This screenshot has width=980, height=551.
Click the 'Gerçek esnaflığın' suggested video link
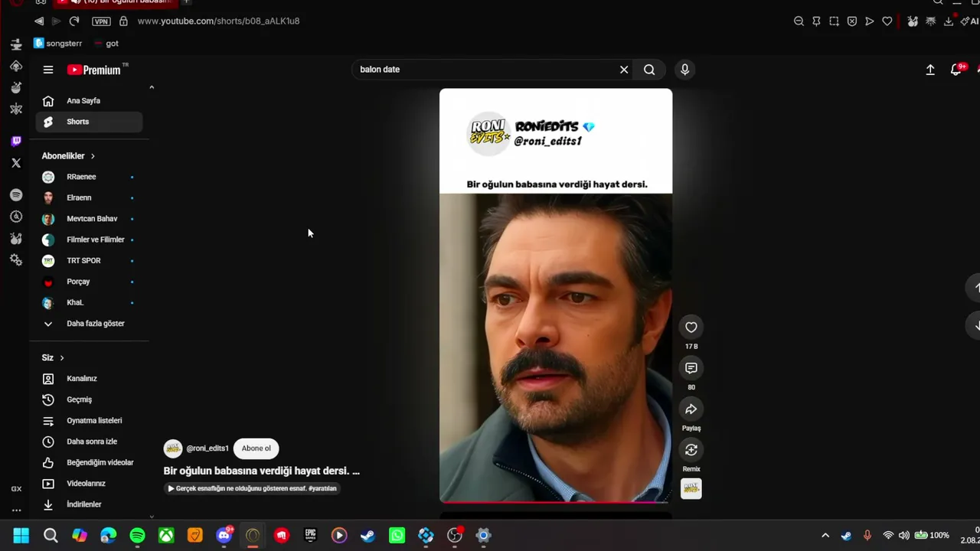point(253,488)
